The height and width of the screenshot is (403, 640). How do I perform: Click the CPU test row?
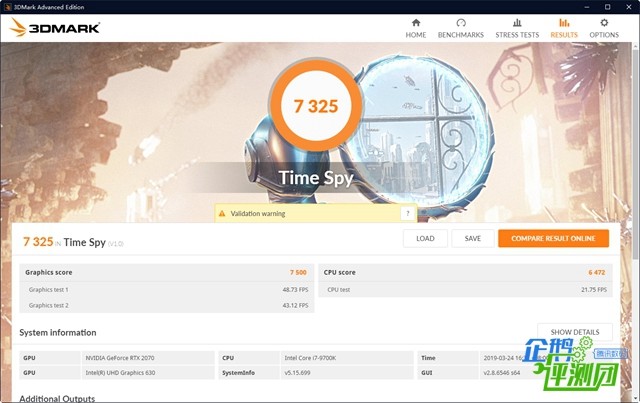tap(465, 289)
